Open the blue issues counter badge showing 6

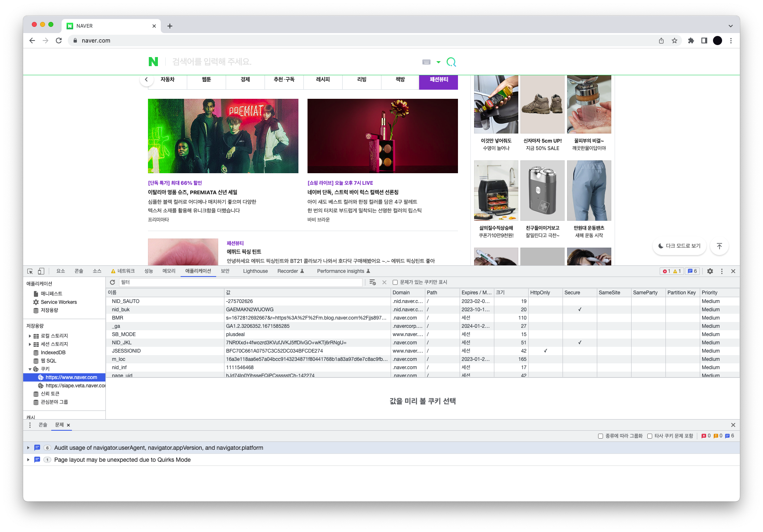[692, 271]
